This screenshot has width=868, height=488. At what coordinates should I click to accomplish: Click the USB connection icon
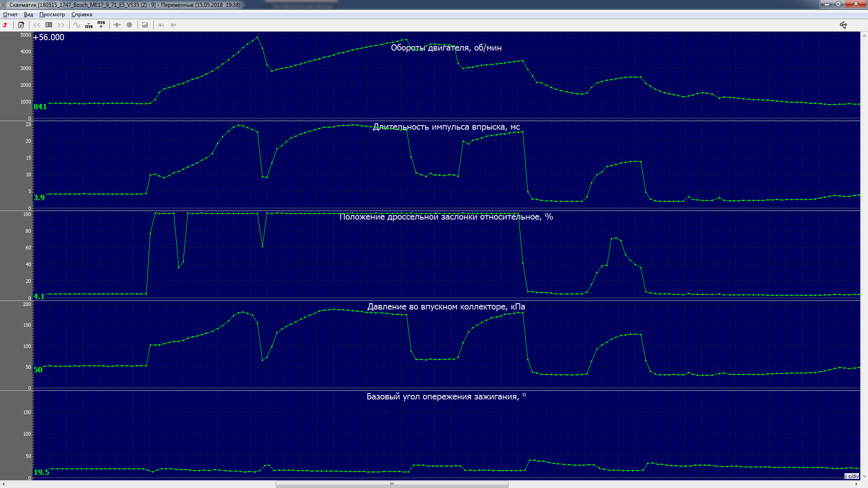(843, 25)
